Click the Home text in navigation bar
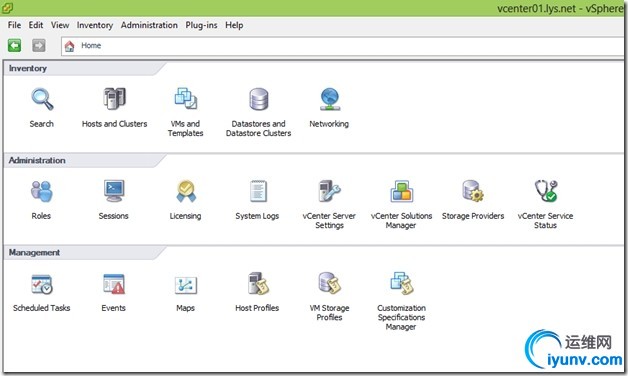The image size is (628, 376). coord(91,46)
